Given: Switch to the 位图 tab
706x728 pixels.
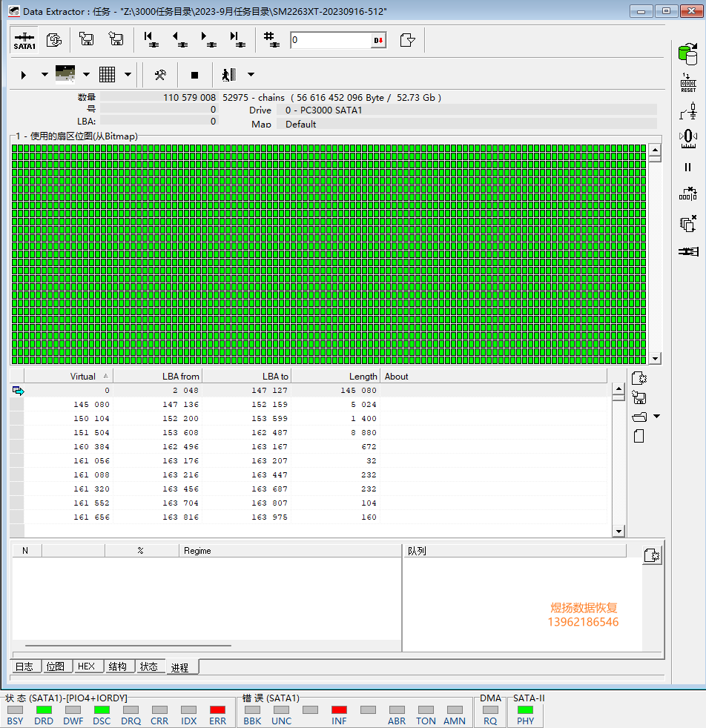Looking at the screenshot, I should (56, 666).
